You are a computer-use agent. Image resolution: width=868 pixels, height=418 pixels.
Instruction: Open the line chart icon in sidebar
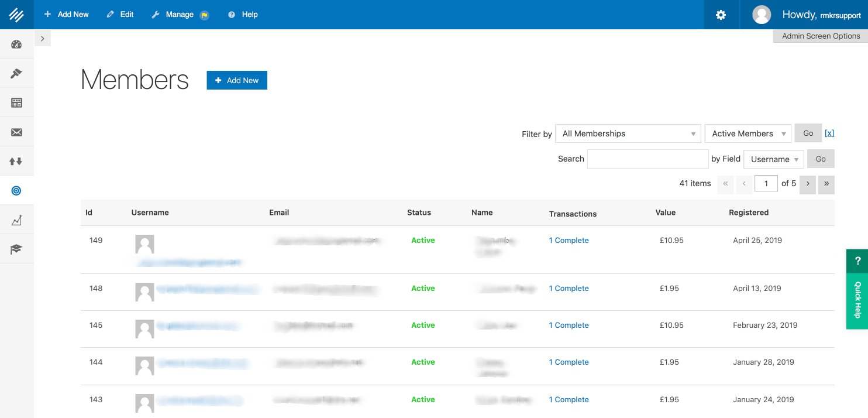pyautogui.click(x=16, y=220)
